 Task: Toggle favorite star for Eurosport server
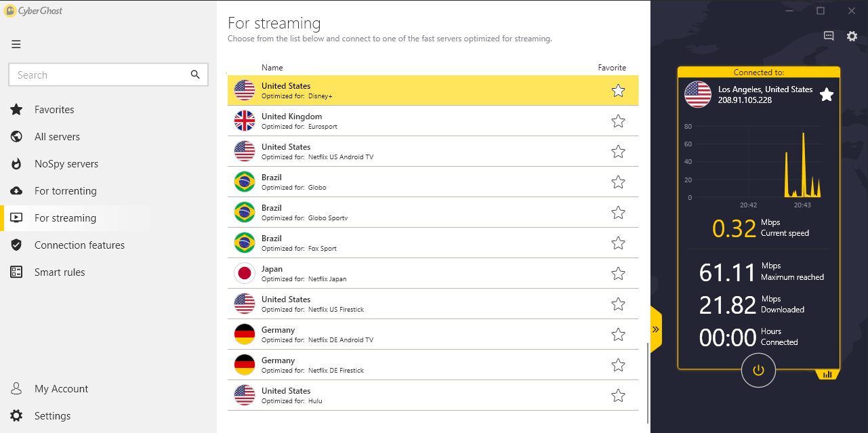618,121
